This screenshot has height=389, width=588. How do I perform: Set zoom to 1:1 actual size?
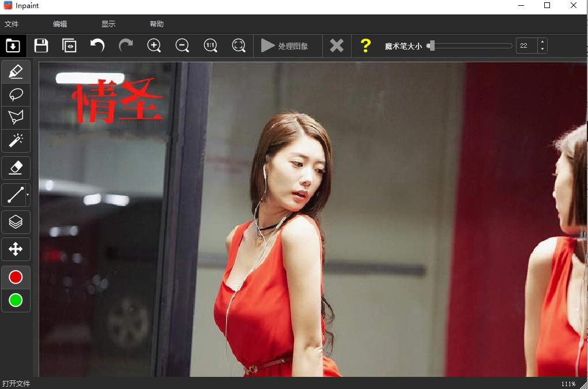(x=210, y=46)
